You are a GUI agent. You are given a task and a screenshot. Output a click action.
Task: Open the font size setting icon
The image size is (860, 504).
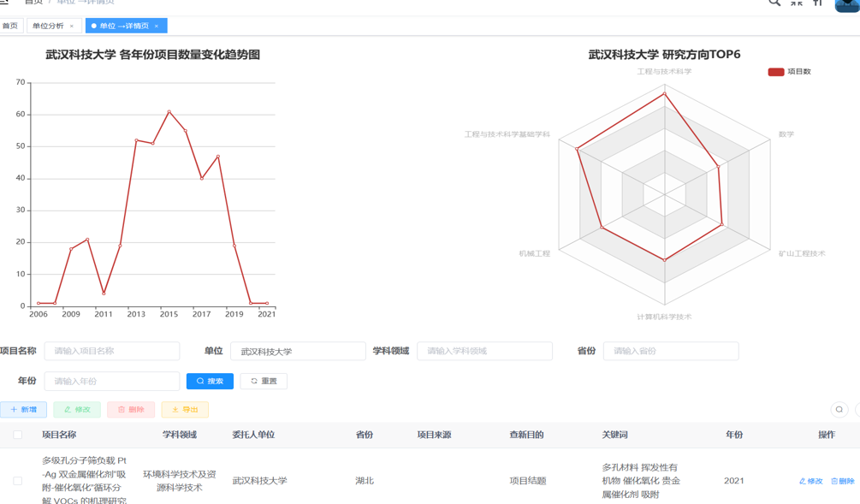[817, 3]
